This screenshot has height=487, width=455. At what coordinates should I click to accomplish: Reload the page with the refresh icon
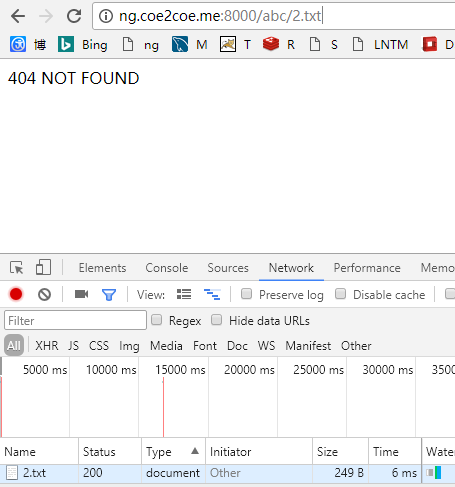[74, 16]
